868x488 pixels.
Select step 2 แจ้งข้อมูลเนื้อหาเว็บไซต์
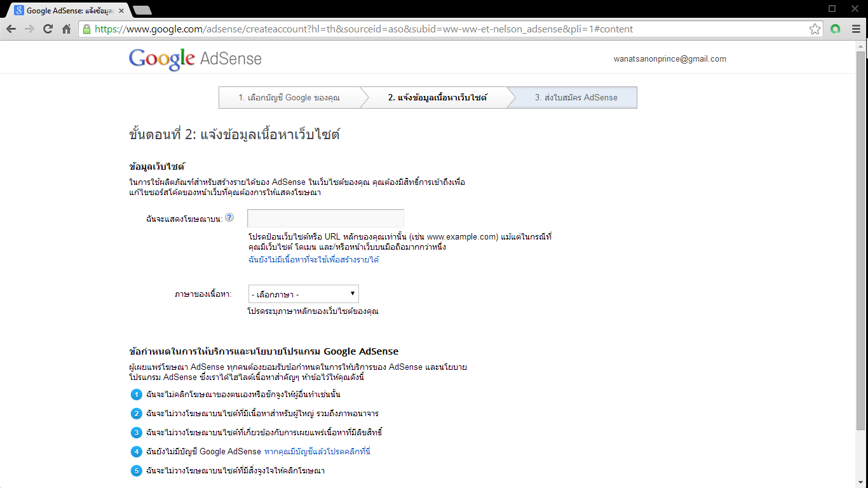point(437,98)
